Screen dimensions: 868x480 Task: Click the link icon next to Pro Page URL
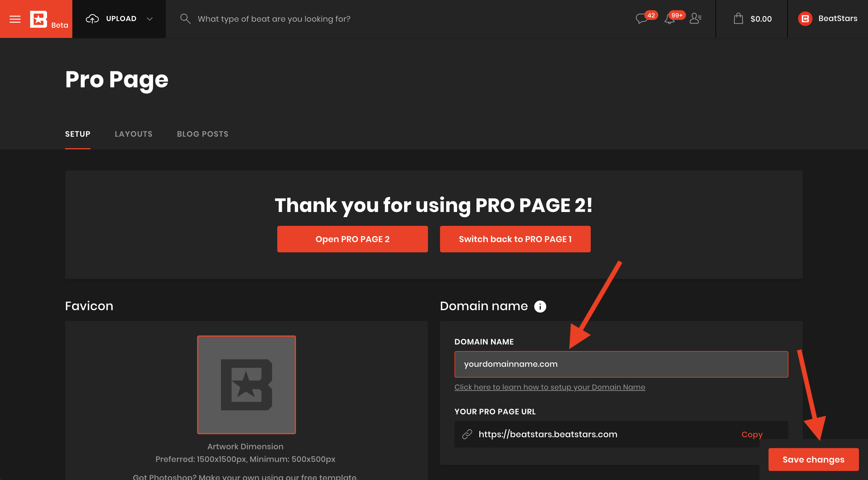467,434
